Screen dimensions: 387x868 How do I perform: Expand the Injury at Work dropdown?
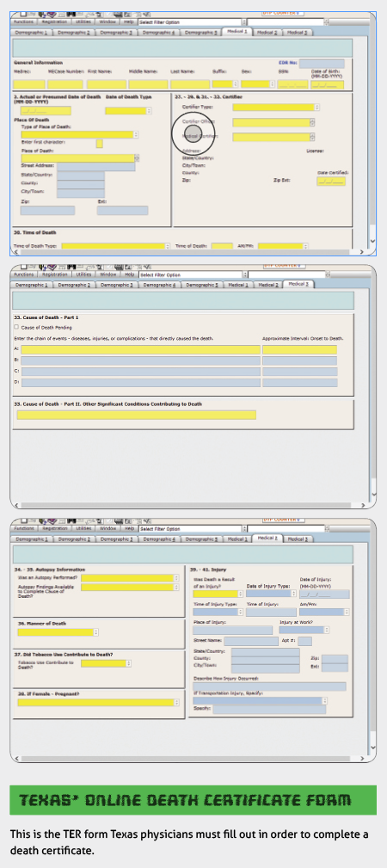click(x=304, y=630)
